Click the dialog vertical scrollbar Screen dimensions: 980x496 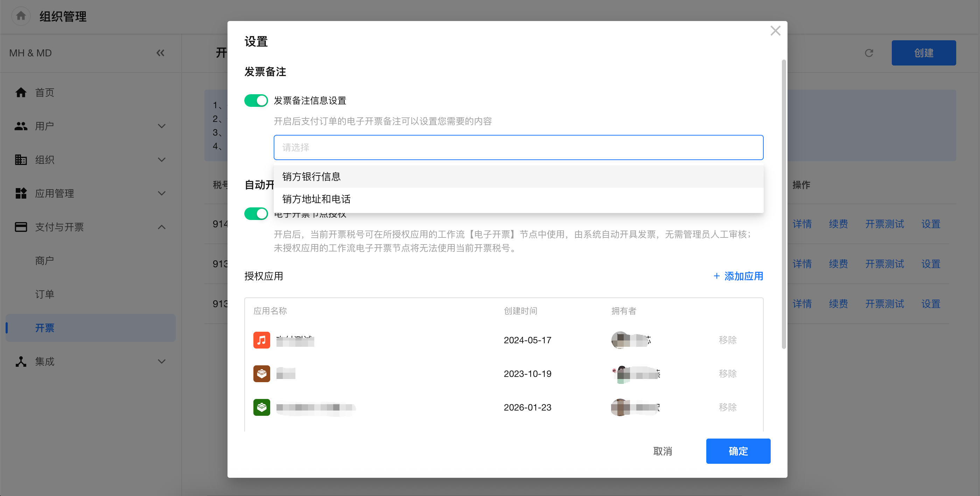[783, 204]
